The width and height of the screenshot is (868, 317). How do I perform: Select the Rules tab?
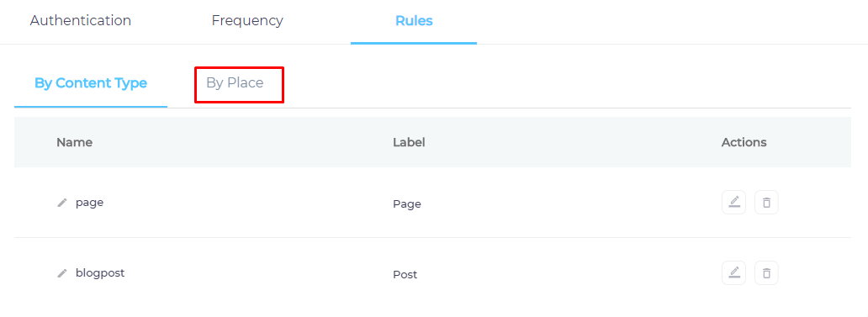[414, 21]
